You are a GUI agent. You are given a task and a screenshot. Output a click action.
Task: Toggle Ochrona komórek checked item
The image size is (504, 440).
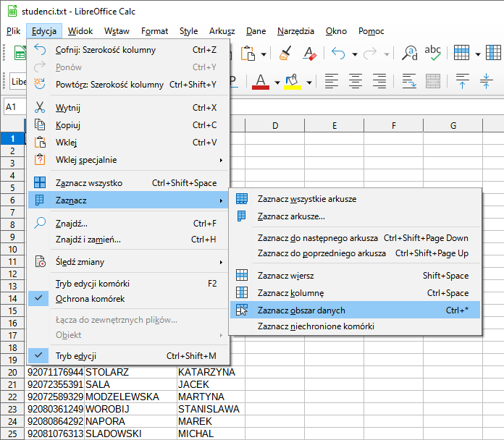pyautogui.click(x=129, y=299)
